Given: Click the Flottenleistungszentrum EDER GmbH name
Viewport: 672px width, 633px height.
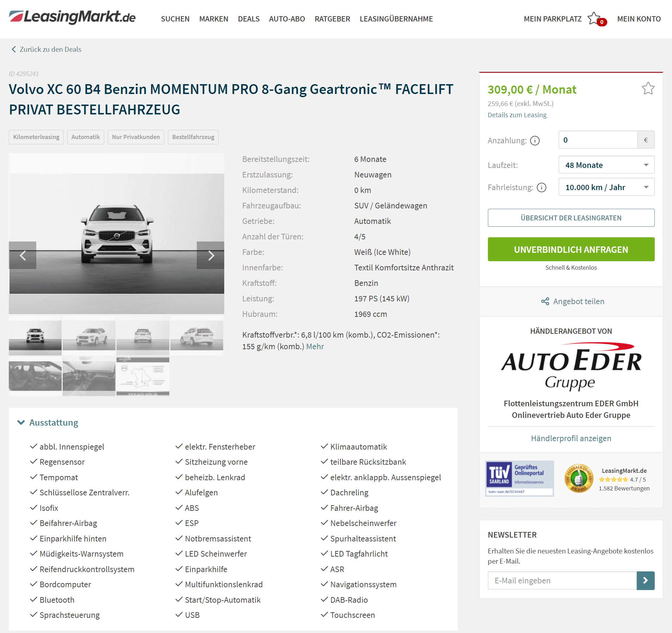Looking at the screenshot, I should coord(571,403).
